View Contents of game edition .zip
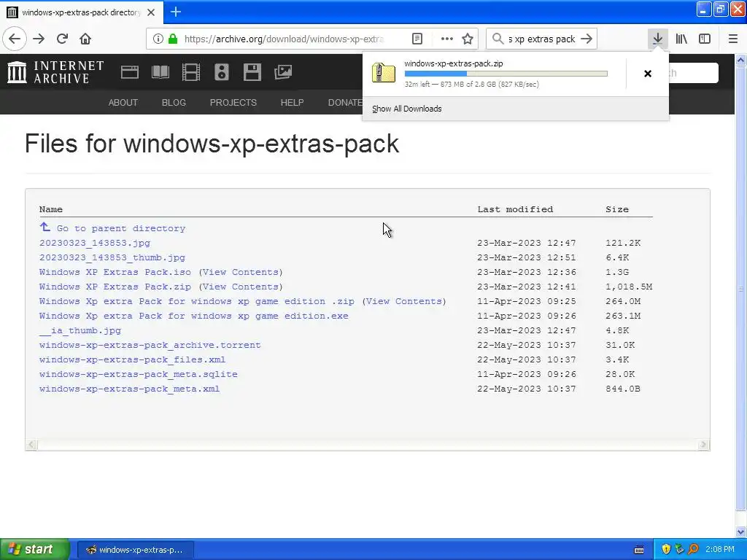The width and height of the screenshot is (747, 560). pyautogui.click(x=404, y=301)
